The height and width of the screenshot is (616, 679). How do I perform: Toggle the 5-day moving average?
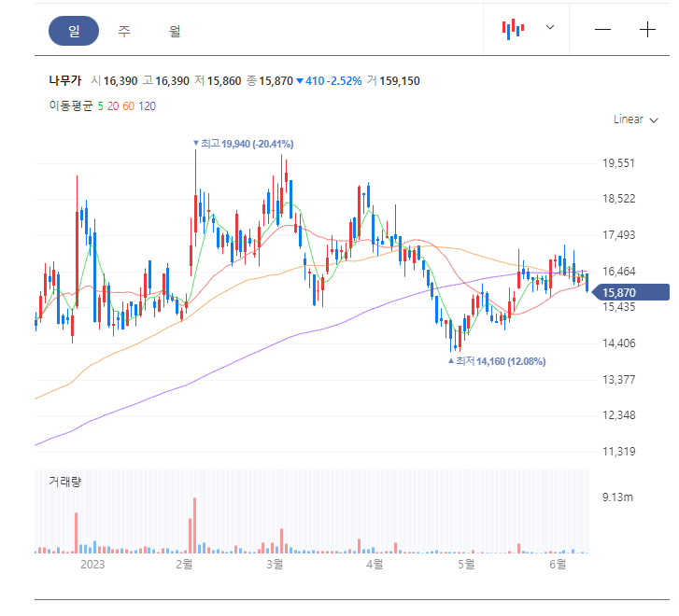click(x=101, y=106)
